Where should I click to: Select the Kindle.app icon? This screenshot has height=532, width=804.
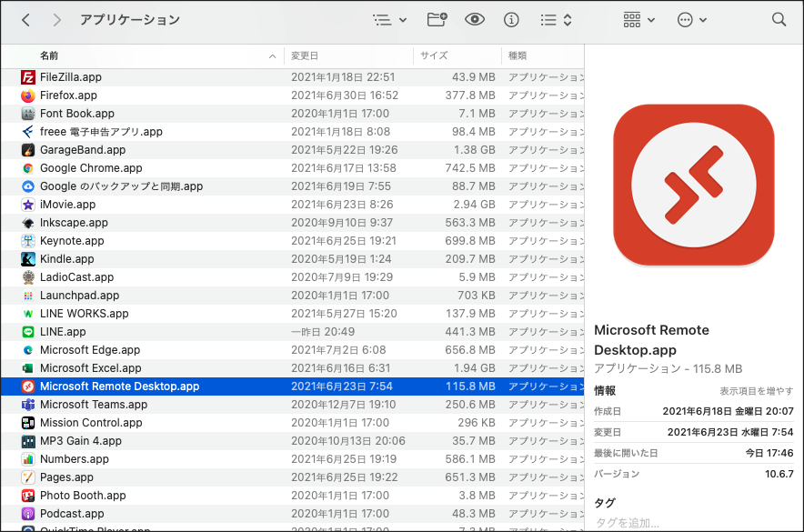tap(28, 259)
